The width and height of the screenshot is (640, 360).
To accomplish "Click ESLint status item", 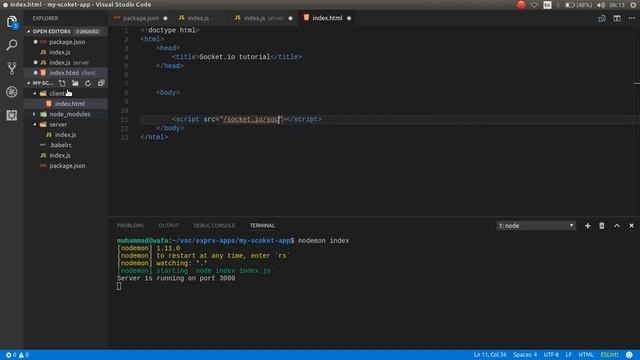I will (609, 355).
